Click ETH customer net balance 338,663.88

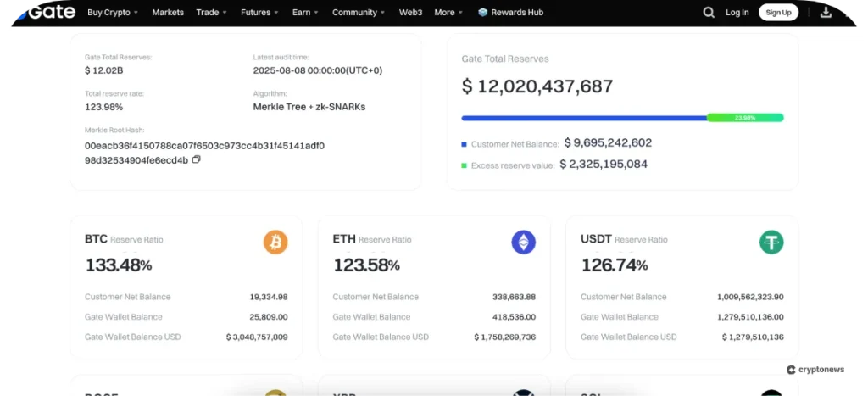pyautogui.click(x=515, y=297)
